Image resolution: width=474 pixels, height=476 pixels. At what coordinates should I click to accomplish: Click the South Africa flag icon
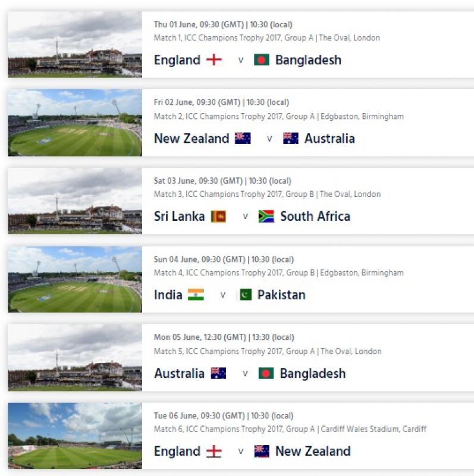pyautogui.click(x=266, y=217)
